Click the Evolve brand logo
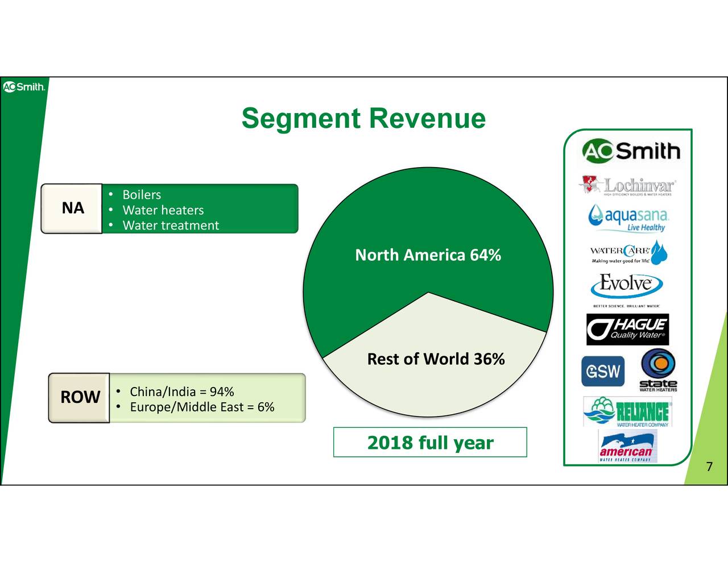The image size is (728, 562). point(627,290)
